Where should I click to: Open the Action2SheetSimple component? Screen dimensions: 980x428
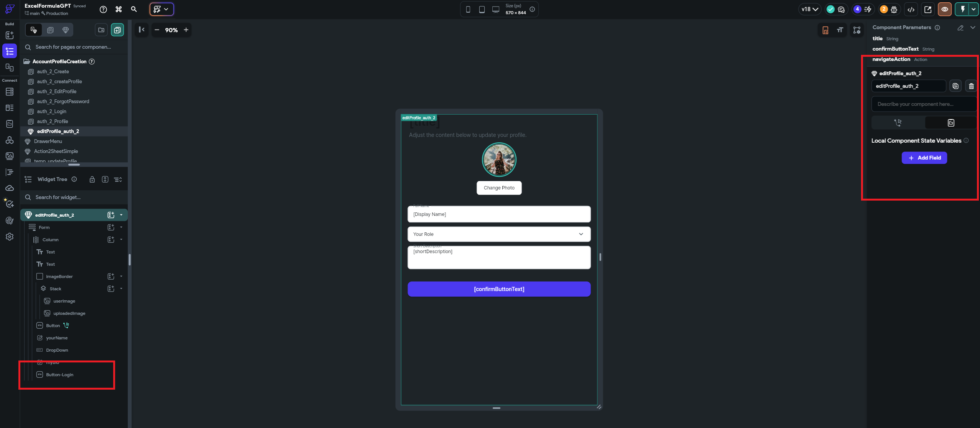point(56,151)
